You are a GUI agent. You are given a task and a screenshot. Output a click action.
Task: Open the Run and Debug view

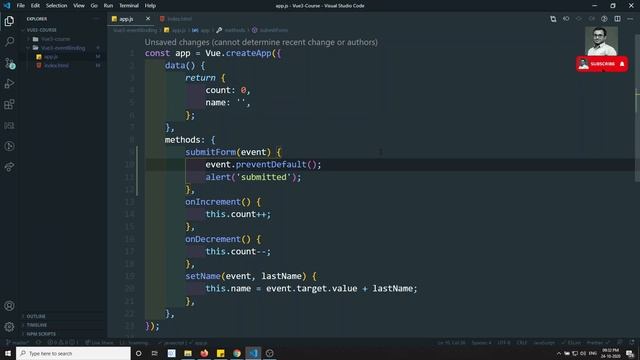pos(9,84)
